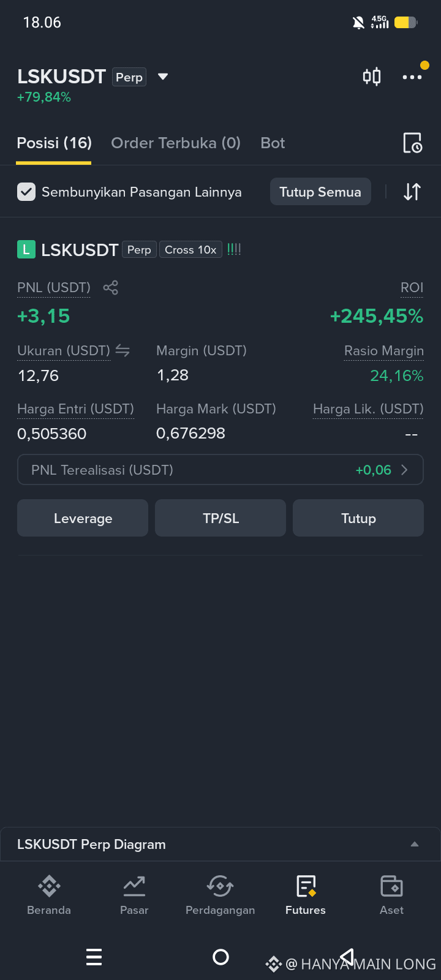Image resolution: width=441 pixels, height=980 pixels.
Task: Uncheck Sembunyikan Pasangan Lainnya checkbox
Action: click(x=26, y=192)
